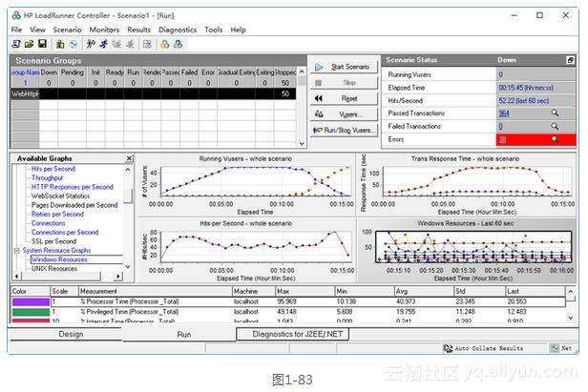The image size is (588, 392).
Task: Open the File menu
Action: point(16,30)
